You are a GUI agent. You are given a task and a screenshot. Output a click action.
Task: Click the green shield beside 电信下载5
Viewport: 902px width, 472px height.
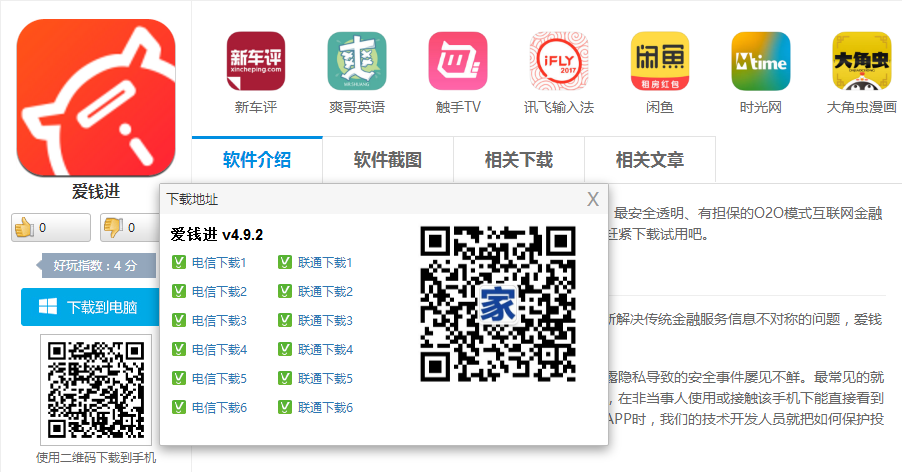point(179,378)
